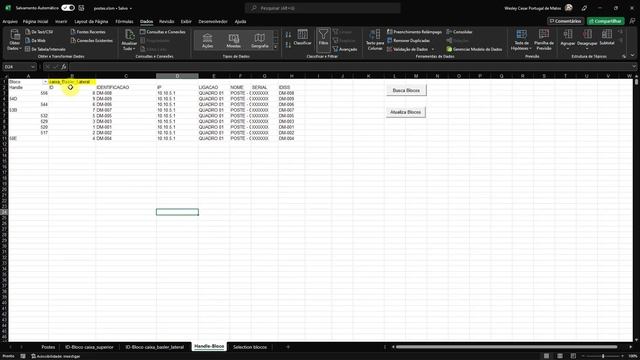Screen dimensions: 640x360
Task: Choose the Geografia data type
Action: (260, 41)
